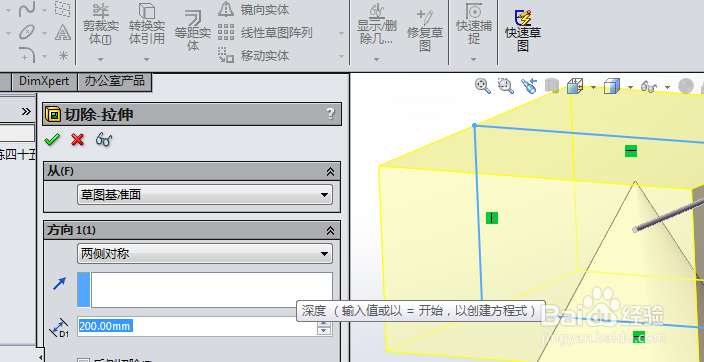Click the 等距实体 offset entities tool
The image size is (704, 362).
(x=193, y=31)
